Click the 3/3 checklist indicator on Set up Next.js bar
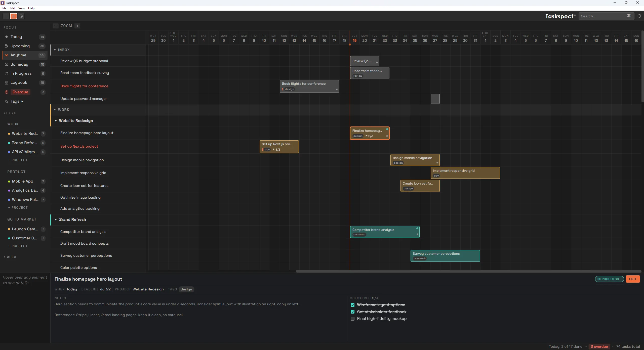Viewport: 644px width, 350px height. click(276, 150)
